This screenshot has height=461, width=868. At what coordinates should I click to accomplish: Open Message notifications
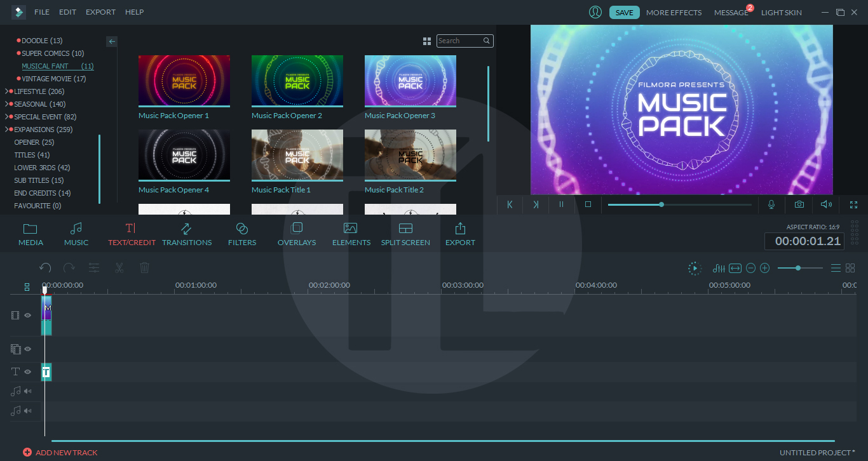(x=731, y=12)
